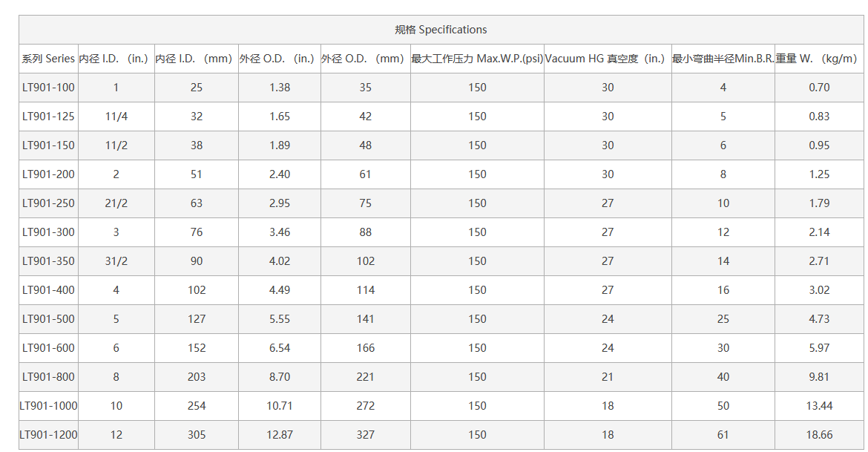Select the 0.70 weight cell
Image resolution: width=868 pixels, height=452 pixels.
click(819, 88)
